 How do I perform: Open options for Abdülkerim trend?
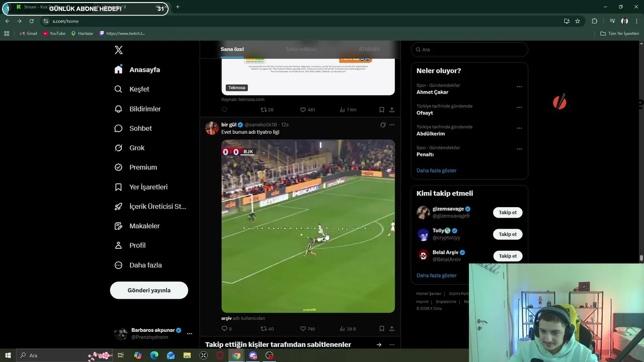(519, 128)
